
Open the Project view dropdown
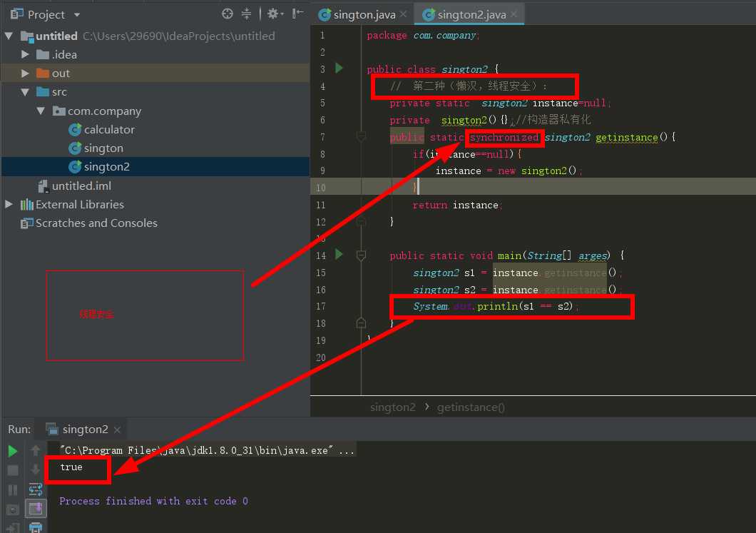pos(77,15)
